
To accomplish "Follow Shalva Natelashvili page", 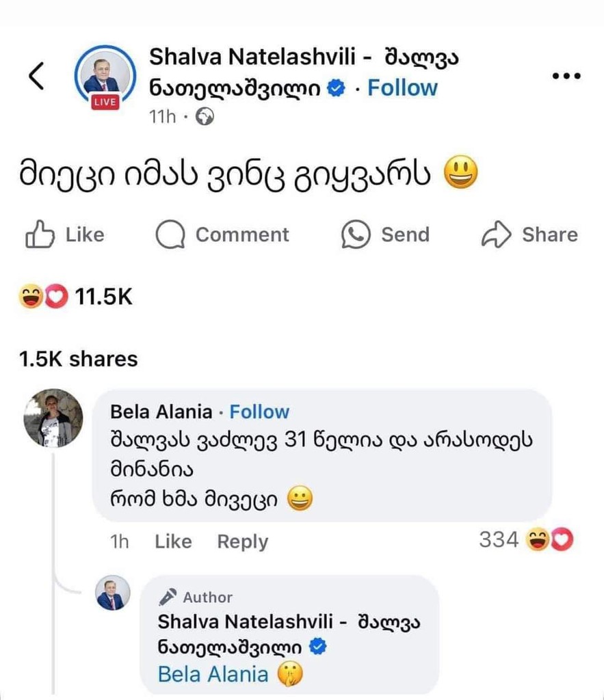I will click(402, 87).
